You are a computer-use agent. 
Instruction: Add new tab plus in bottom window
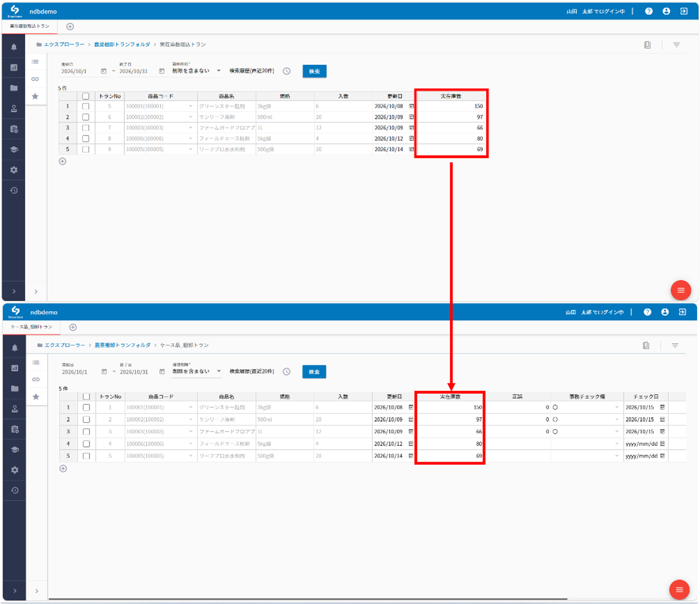tap(73, 327)
